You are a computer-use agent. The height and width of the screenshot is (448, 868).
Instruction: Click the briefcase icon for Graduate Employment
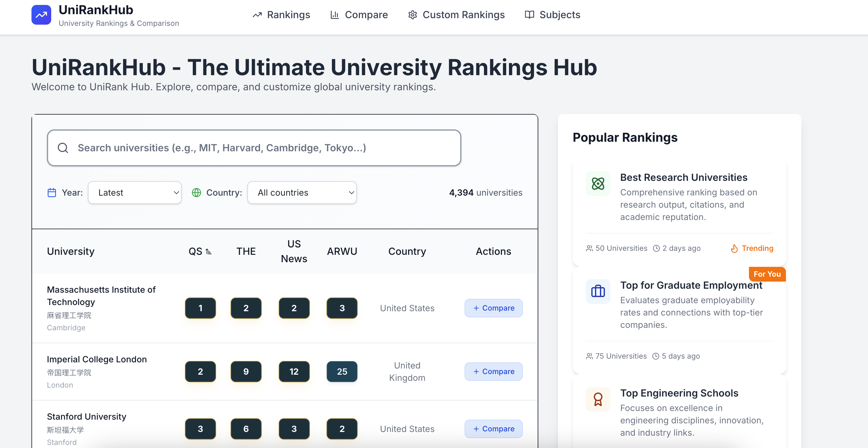point(598,291)
